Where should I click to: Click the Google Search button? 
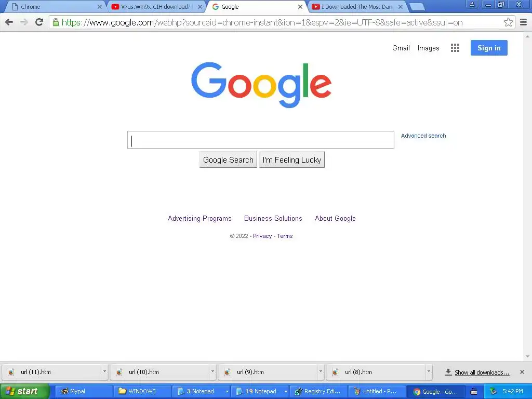tap(228, 160)
